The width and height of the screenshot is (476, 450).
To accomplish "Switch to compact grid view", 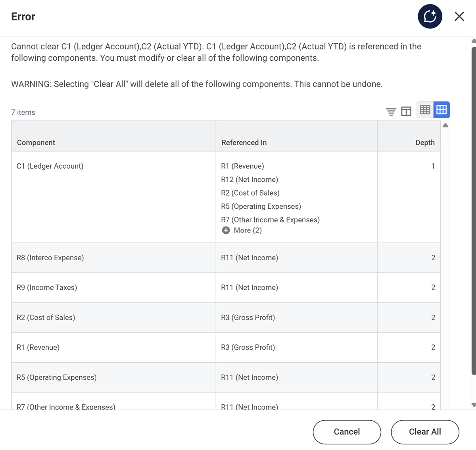I will point(425,110).
